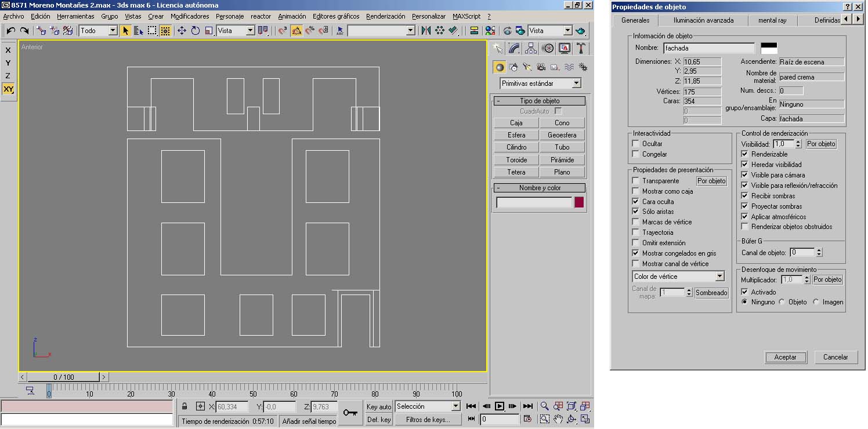Click the black-white swatch next to Nombre
This screenshot has height=429, width=868.
[769, 48]
